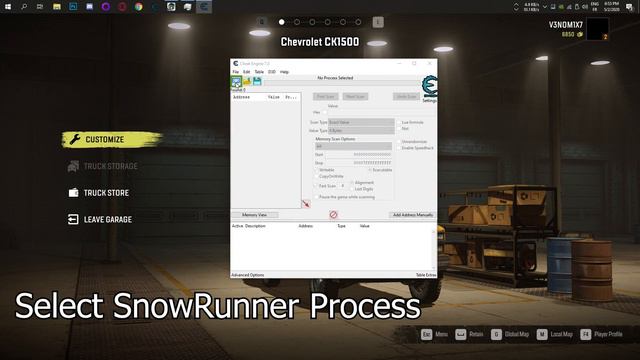Click the purple circle taskbar icon
The image size is (640, 360).
click(106, 7)
